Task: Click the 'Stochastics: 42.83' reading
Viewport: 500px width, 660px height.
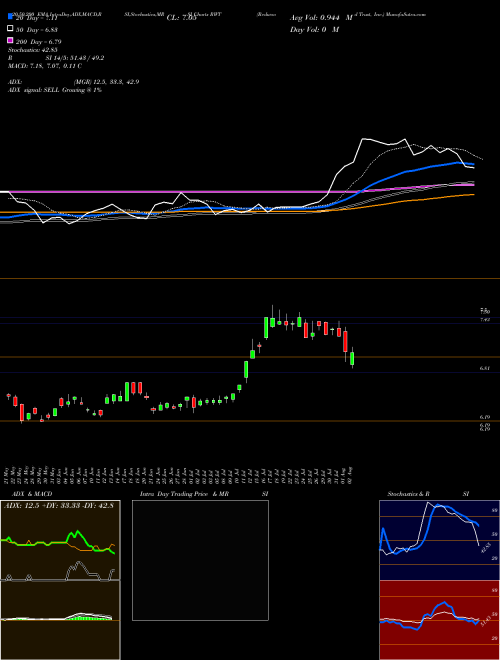Action: pyautogui.click(x=32, y=50)
